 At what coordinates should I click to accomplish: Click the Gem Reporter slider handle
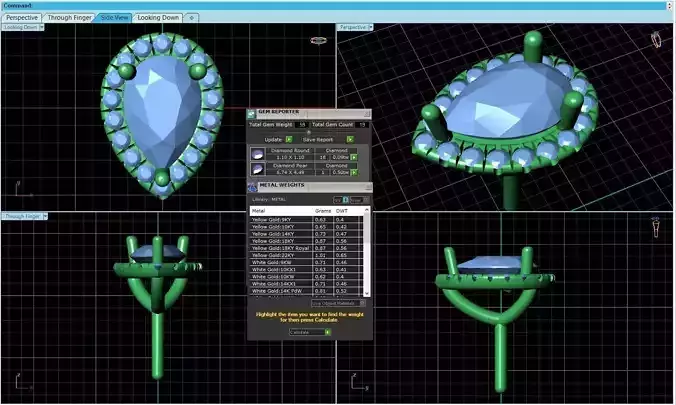309,132
